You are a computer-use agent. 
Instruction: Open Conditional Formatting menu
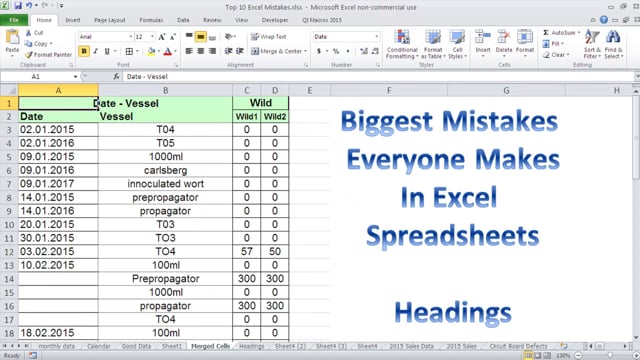pyautogui.click(x=402, y=44)
